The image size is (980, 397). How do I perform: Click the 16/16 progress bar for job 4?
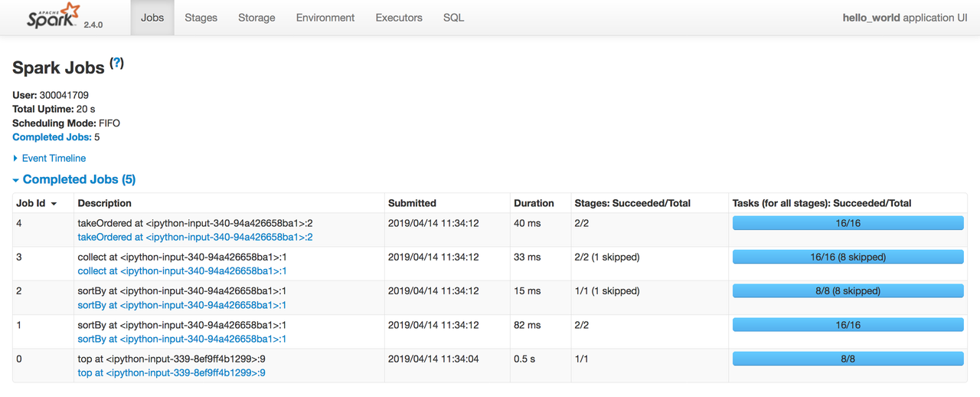[848, 223]
